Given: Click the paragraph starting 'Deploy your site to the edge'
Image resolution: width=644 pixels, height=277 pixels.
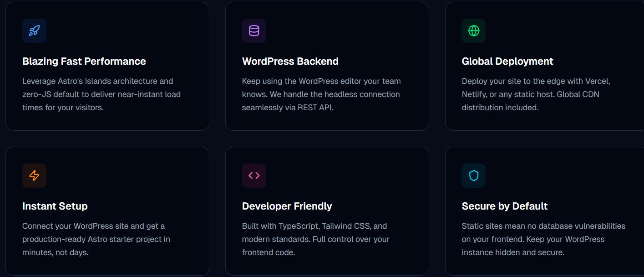Looking at the screenshot, I should pyautogui.click(x=536, y=94).
